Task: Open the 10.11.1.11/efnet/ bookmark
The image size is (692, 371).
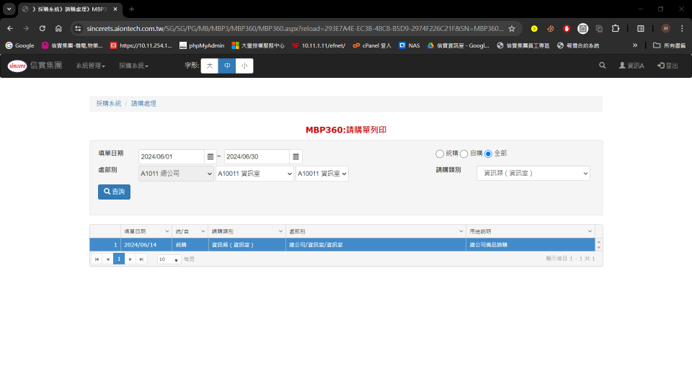Action: [319, 45]
